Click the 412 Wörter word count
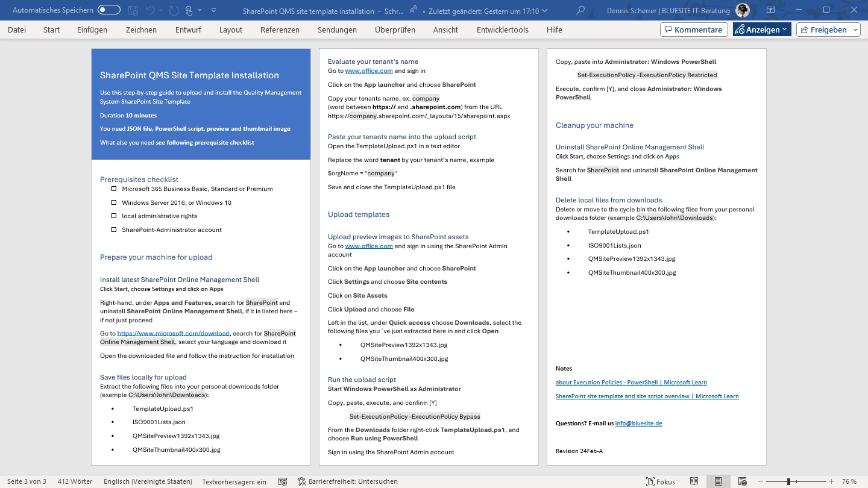Viewport: 868px width, 488px height. (75, 481)
